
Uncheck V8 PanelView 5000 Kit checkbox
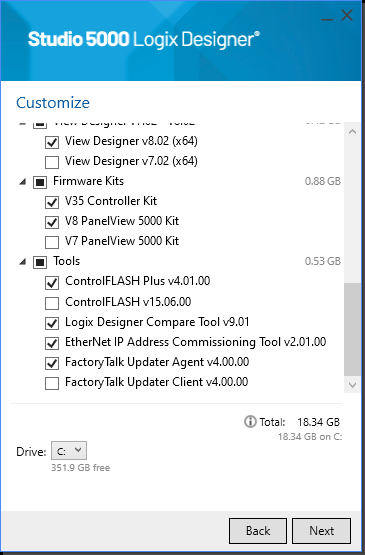click(52, 222)
